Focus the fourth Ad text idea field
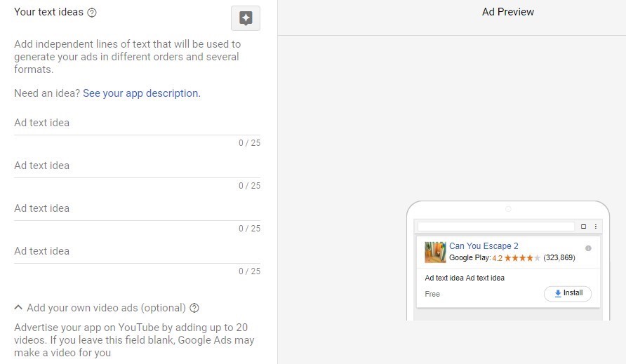 [x=137, y=251]
